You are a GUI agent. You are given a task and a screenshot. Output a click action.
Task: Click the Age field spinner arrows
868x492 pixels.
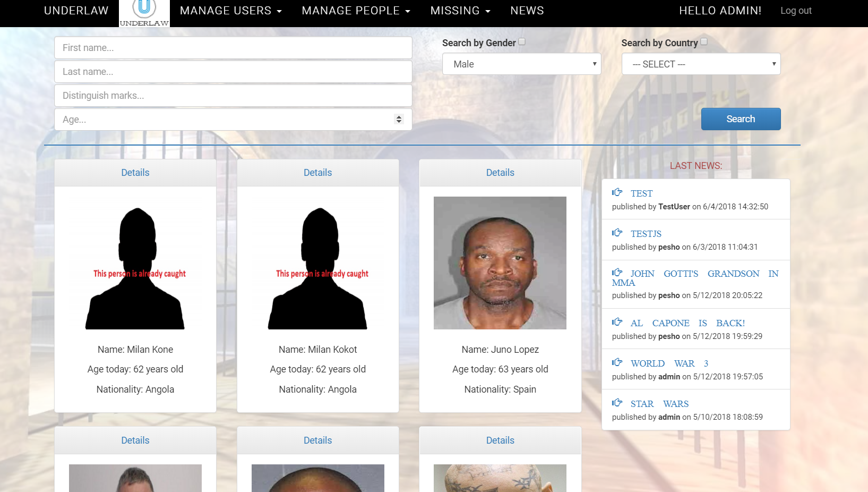pyautogui.click(x=399, y=120)
